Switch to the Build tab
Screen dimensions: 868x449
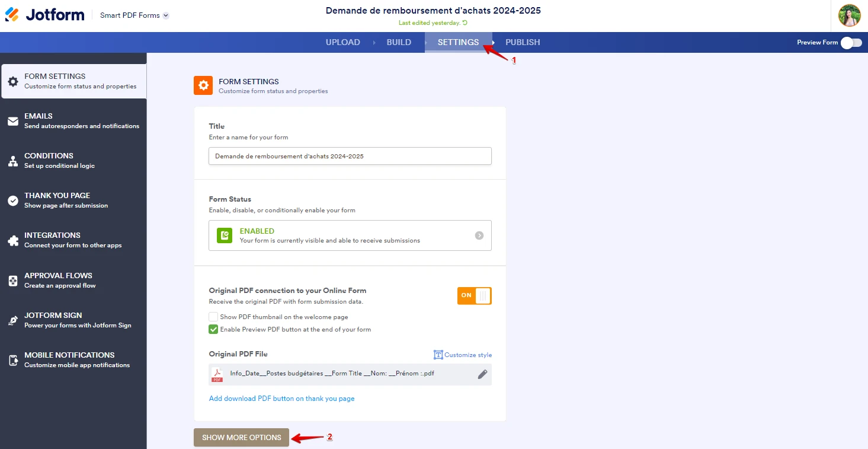398,42
